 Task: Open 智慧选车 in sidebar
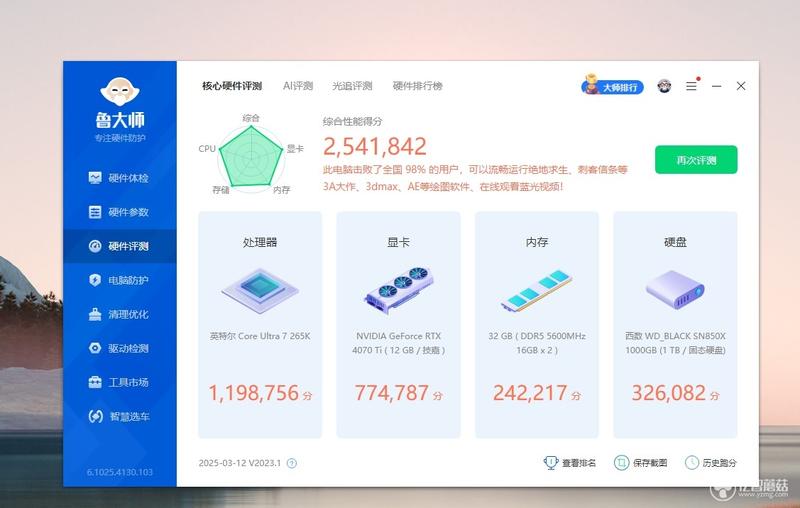click(120, 416)
